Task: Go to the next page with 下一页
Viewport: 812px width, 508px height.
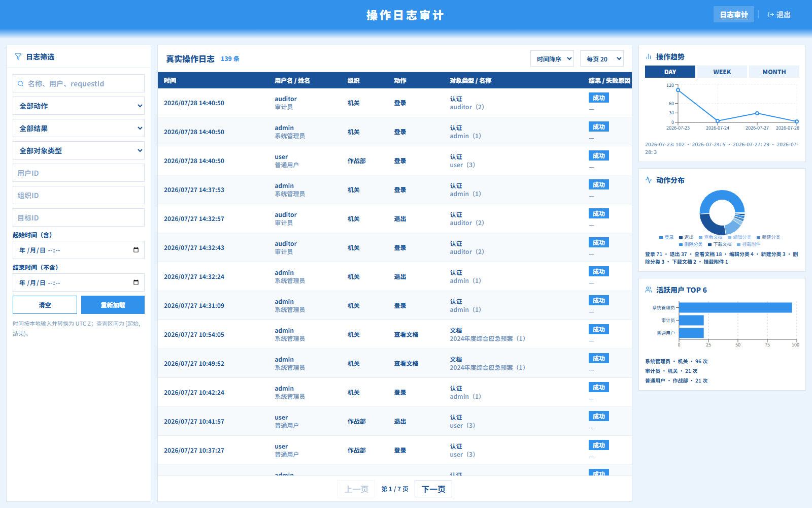Action: tap(433, 489)
